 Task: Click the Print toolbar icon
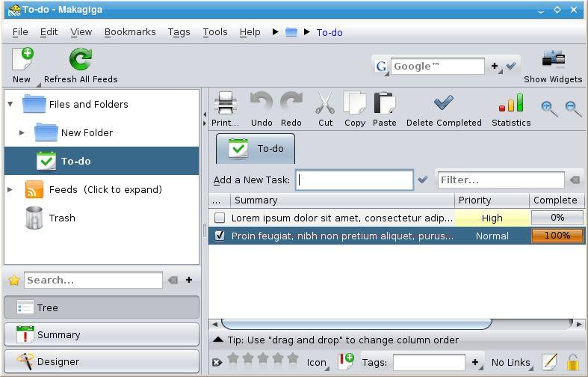click(x=225, y=105)
